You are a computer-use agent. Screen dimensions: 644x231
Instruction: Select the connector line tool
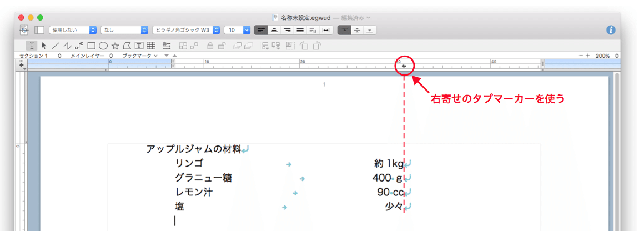pyautogui.click(x=80, y=46)
